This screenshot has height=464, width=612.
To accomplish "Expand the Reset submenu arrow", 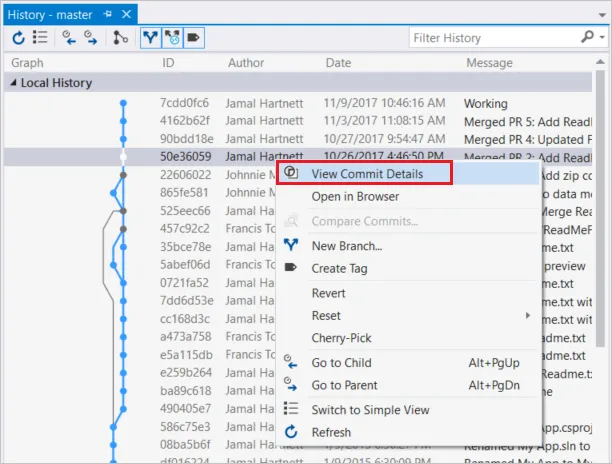I will pos(528,315).
